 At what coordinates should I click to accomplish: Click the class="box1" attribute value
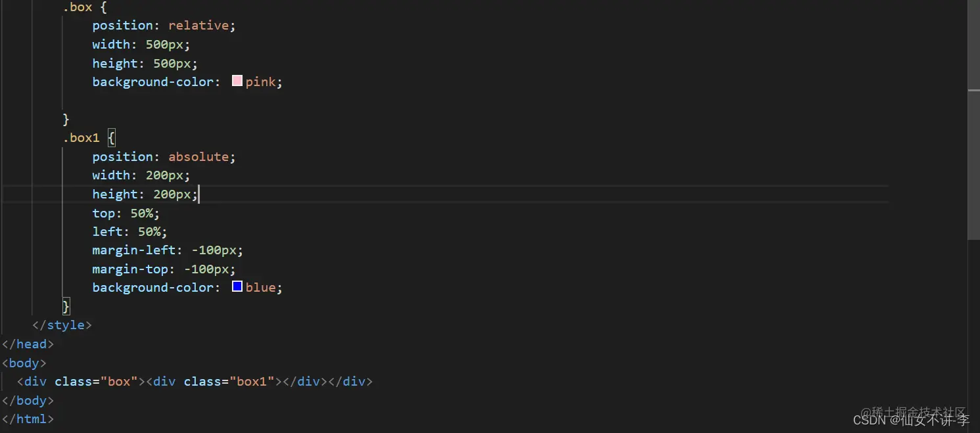pos(250,382)
